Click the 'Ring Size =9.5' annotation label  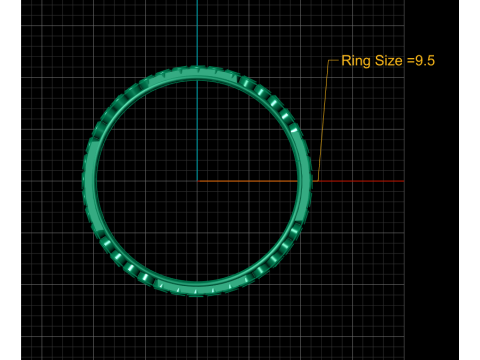(388, 61)
